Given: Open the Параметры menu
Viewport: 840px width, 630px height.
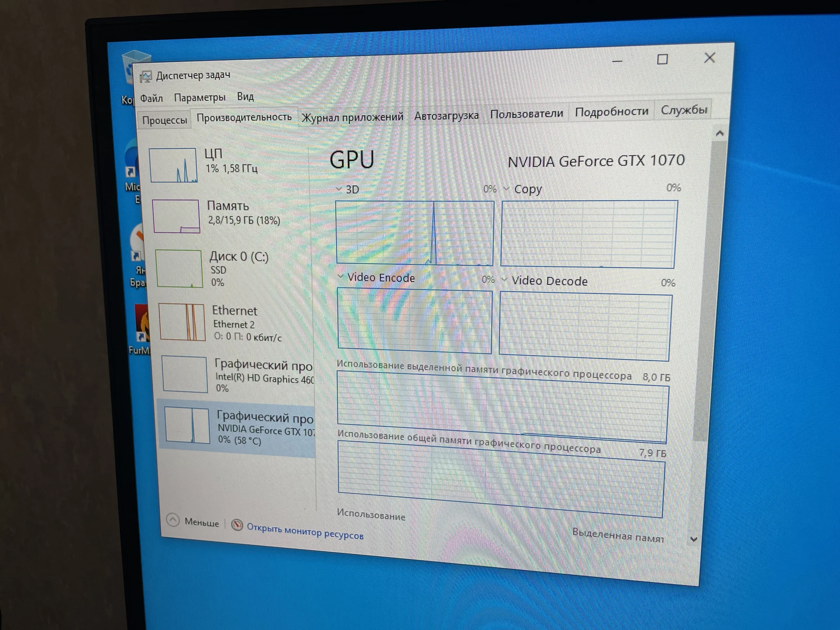Looking at the screenshot, I should pyautogui.click(x=199, y=97).
